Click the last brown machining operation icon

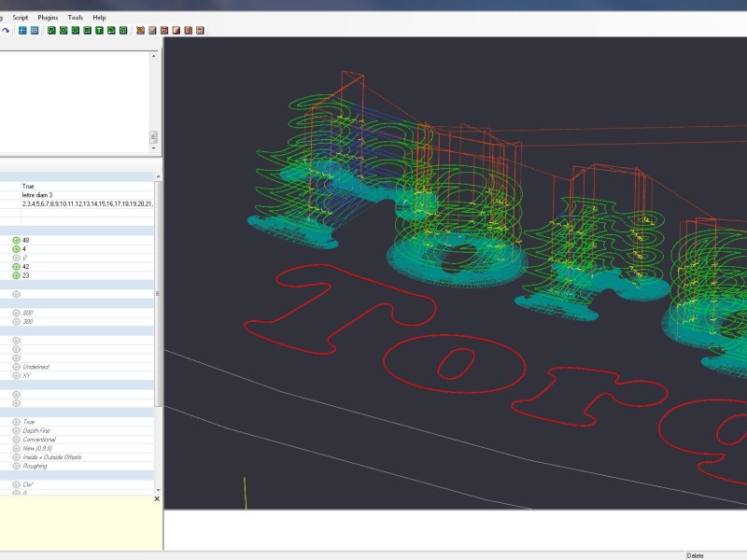click(x=200, y=31)
